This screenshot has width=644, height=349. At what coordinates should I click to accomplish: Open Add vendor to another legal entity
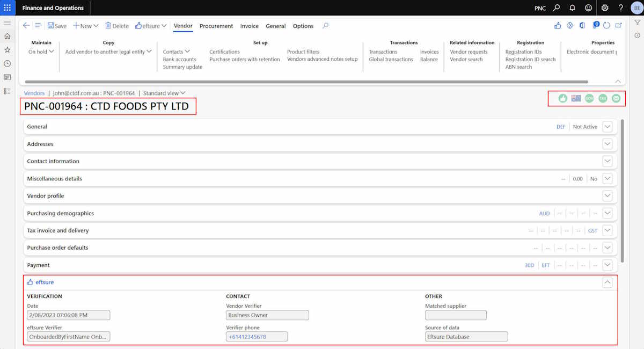click(108, 52)
